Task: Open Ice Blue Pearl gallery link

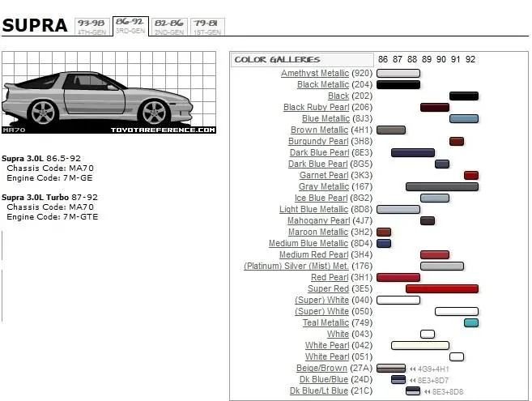Action: [x=321, y=198]
